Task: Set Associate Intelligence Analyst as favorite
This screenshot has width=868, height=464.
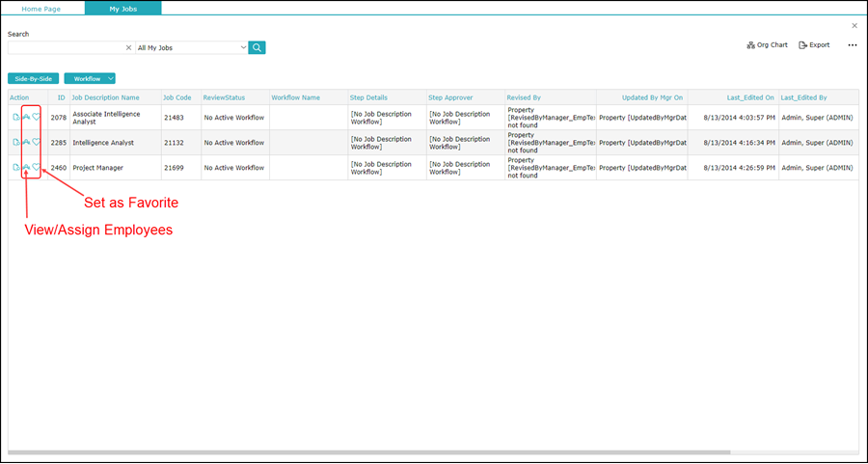Action: tap(37, 117)
